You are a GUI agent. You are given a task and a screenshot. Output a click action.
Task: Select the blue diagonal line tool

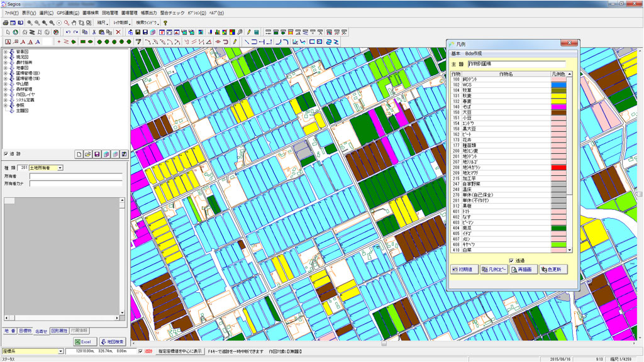tap(247, 42)
